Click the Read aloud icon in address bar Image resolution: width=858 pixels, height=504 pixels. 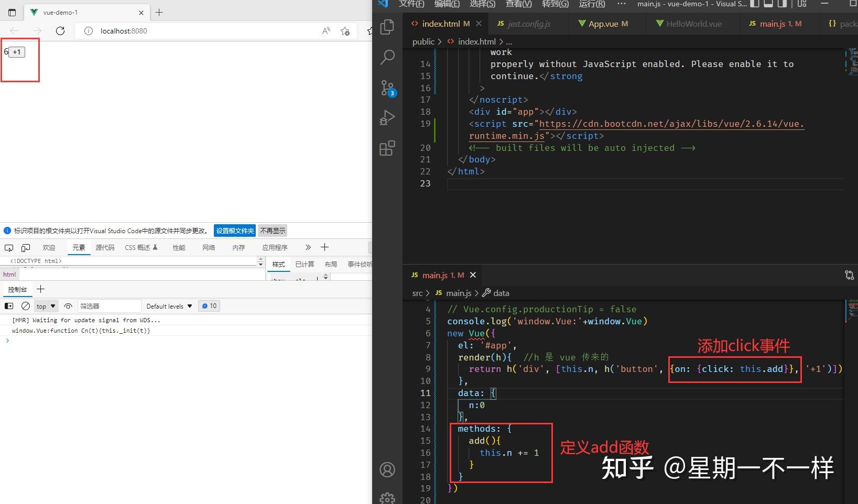(326, 31)
